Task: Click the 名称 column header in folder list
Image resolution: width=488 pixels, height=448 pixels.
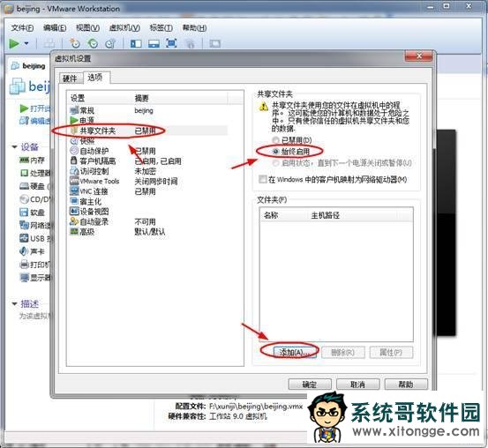Action: (284, 215)
